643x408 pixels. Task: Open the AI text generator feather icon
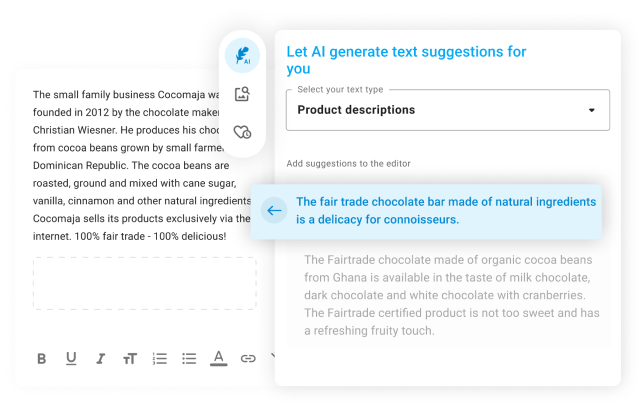coord(242,55)
